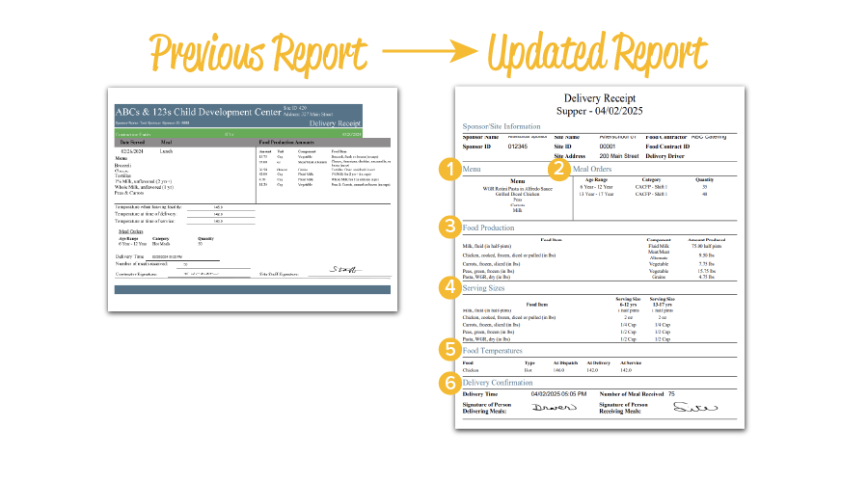Click the ABCs & 123s Child Development Center header
This screenshot has height=482, width=868.
coord(207,111)
